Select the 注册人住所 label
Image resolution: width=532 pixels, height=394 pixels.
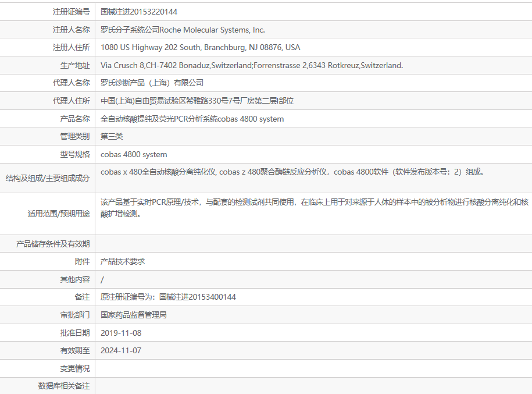(72, 48)
